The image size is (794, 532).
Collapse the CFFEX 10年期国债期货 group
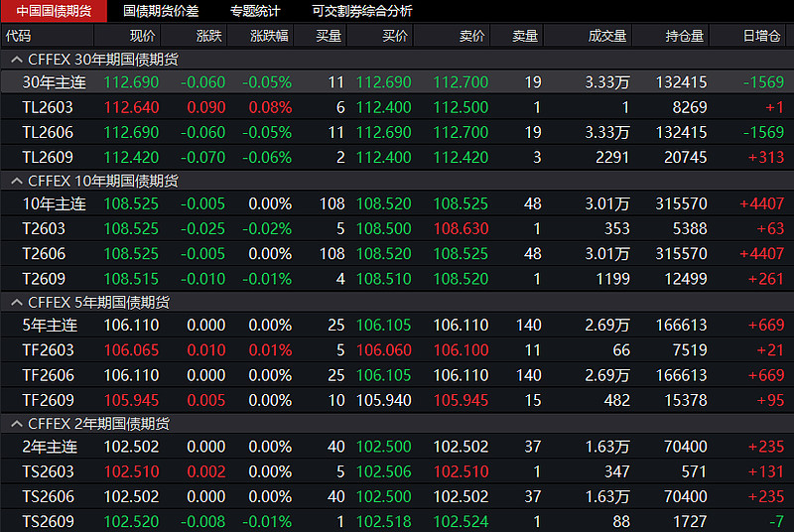[17, 182]
